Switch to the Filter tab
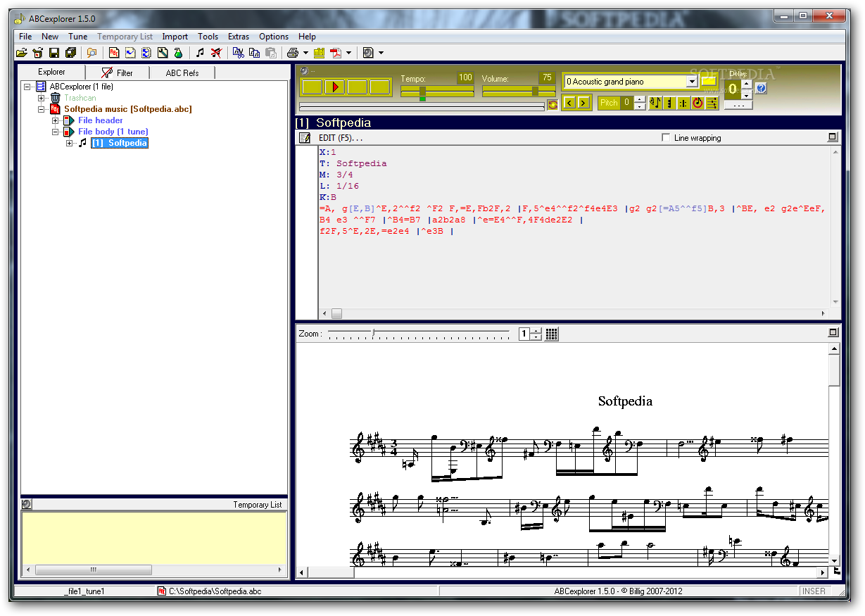865x616 pixels. pyautogui.click(x=118, y=73)
